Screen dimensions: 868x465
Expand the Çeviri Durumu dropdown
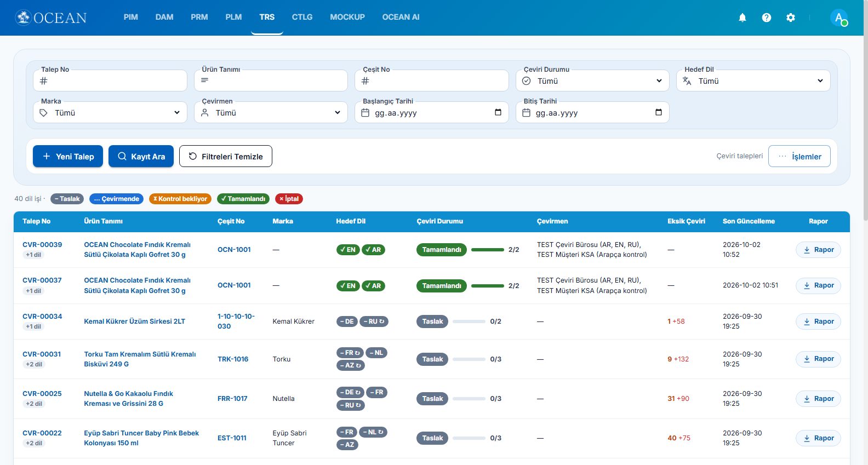click(592, 81)
